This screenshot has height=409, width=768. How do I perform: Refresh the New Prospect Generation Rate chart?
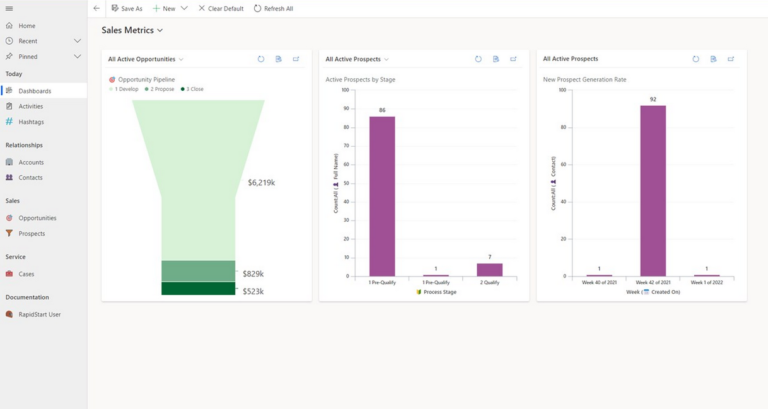[x=696, y=59]
